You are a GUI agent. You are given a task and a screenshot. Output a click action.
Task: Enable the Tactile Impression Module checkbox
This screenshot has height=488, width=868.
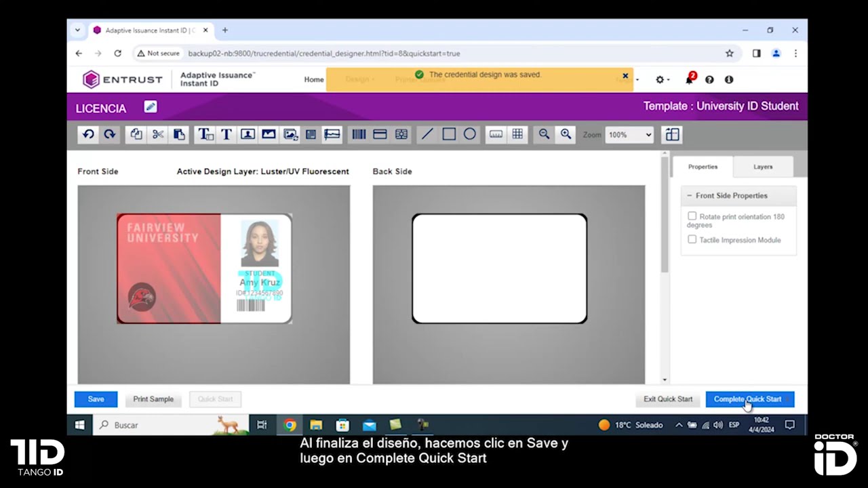point(692,239)
